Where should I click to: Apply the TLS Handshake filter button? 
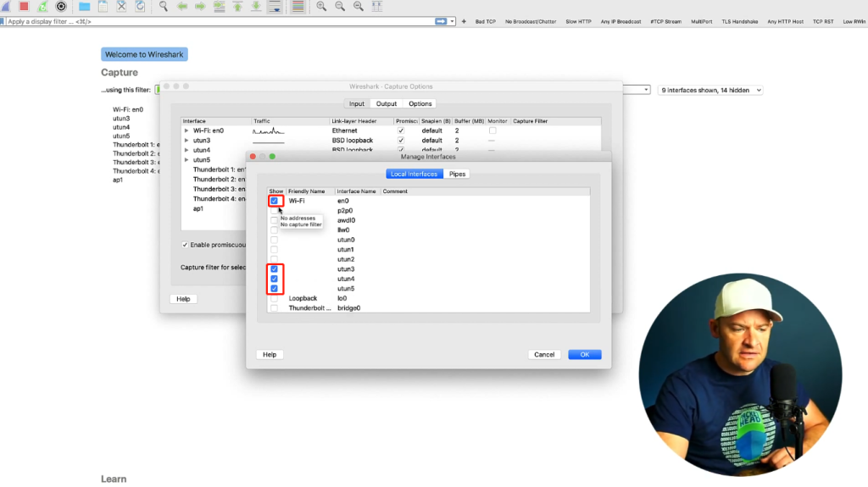739,21
